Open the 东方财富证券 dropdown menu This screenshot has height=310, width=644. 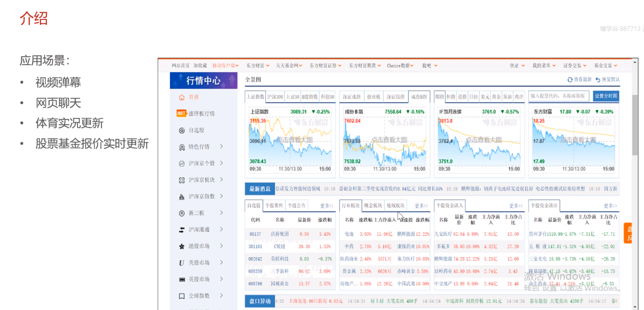(x=326, y=66)
